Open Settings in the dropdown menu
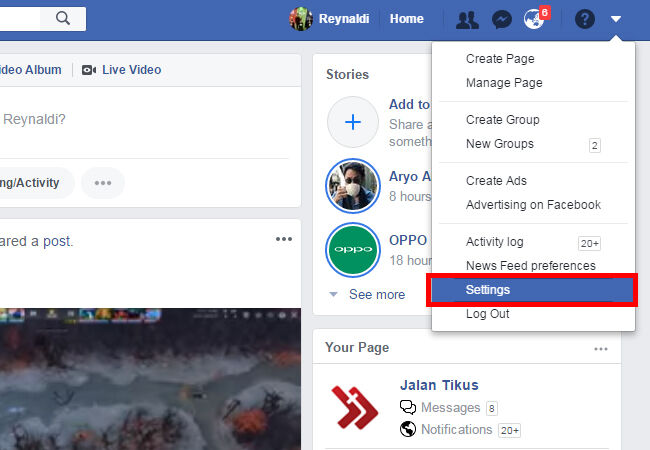Screen dimensions: 650x450 [x=532, y=290]
